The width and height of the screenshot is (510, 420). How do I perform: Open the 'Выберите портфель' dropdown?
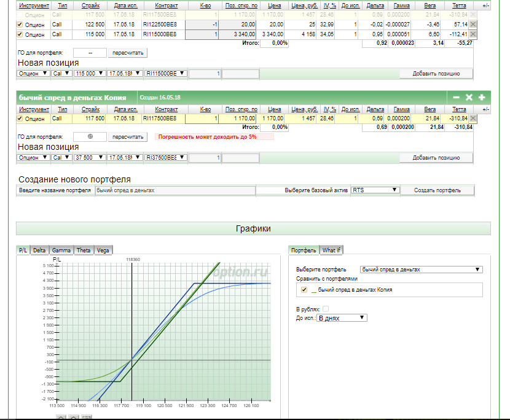tap(421, 270)
